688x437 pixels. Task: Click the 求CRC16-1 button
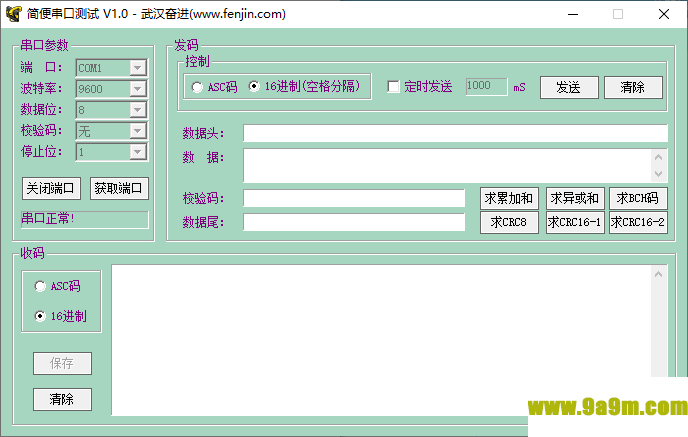tap(575, 222)
